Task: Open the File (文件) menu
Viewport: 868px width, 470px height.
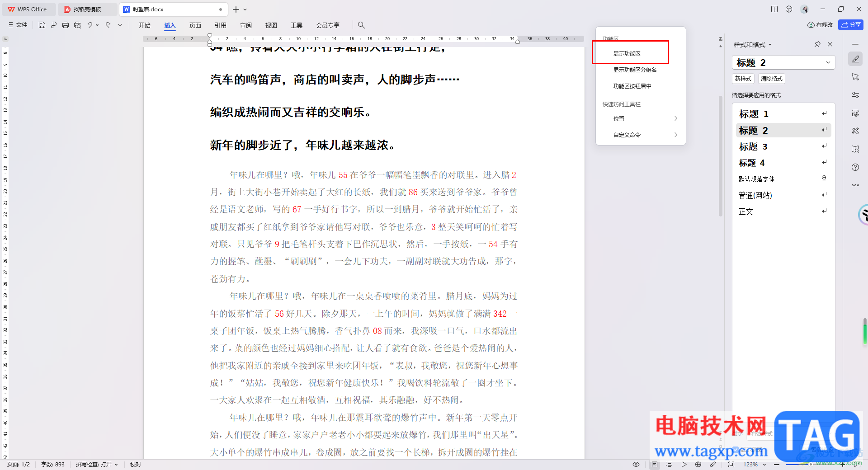Action: click(x=18, y=25)
